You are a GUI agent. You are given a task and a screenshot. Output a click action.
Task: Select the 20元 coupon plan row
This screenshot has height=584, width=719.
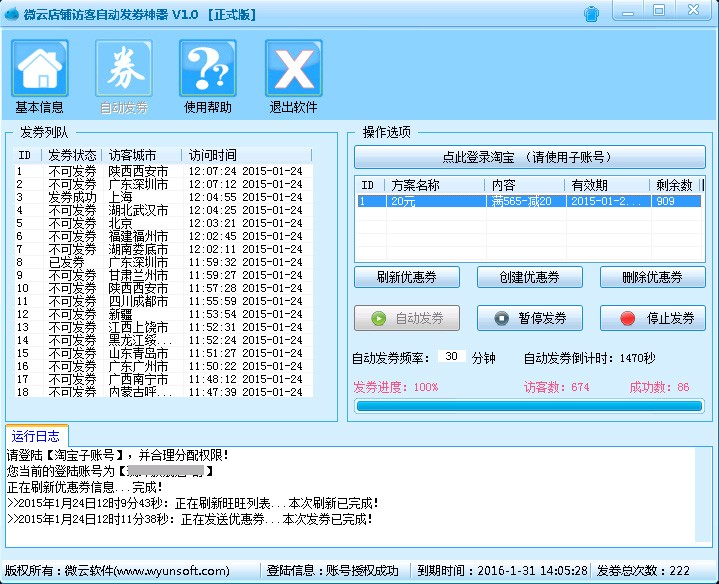pos(530,201)
